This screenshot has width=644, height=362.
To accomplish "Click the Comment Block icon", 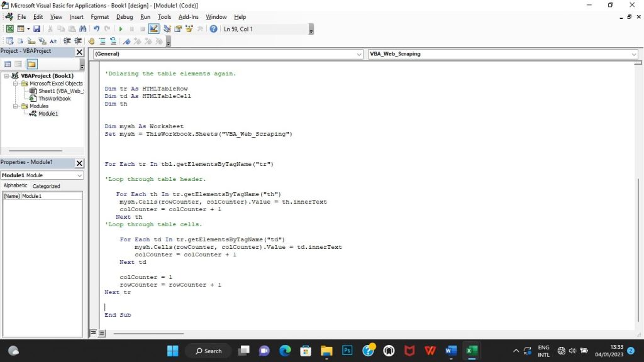I will pos(103,41).
